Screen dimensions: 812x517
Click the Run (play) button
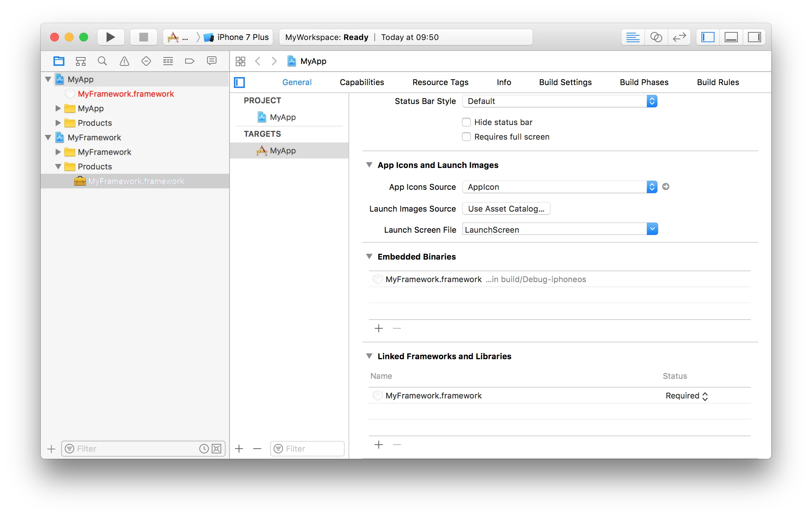point(111,37)
